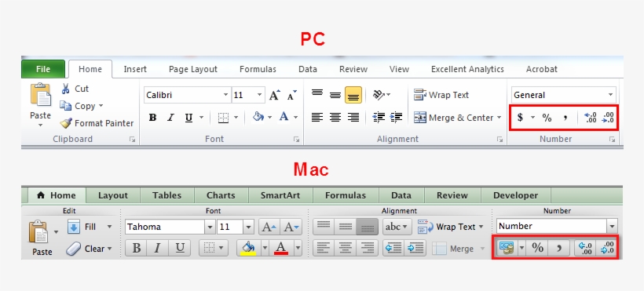Click Wrap Text in PC ribbon

pyautogui.click(x=441, y=95)
